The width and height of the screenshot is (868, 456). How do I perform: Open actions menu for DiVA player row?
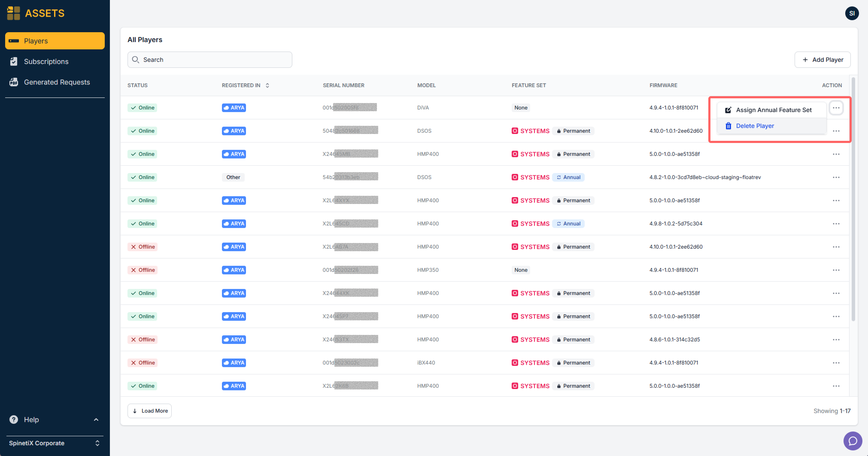point(836,108)
